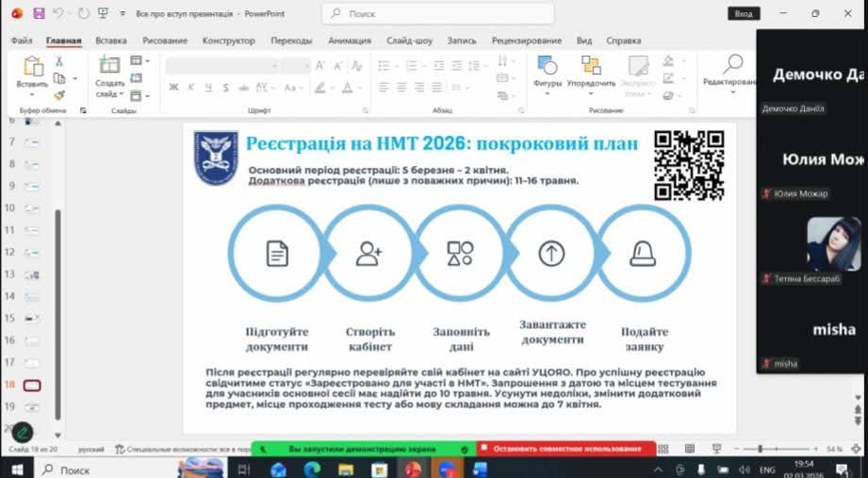The width and height of the screenshot is (868, 478).
Task: Toggle underline formatting (Ч)
Action: point(208,87)
